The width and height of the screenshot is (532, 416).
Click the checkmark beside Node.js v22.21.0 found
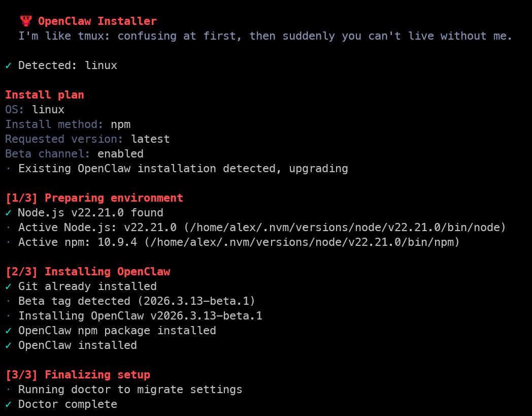tap(9, 213)
